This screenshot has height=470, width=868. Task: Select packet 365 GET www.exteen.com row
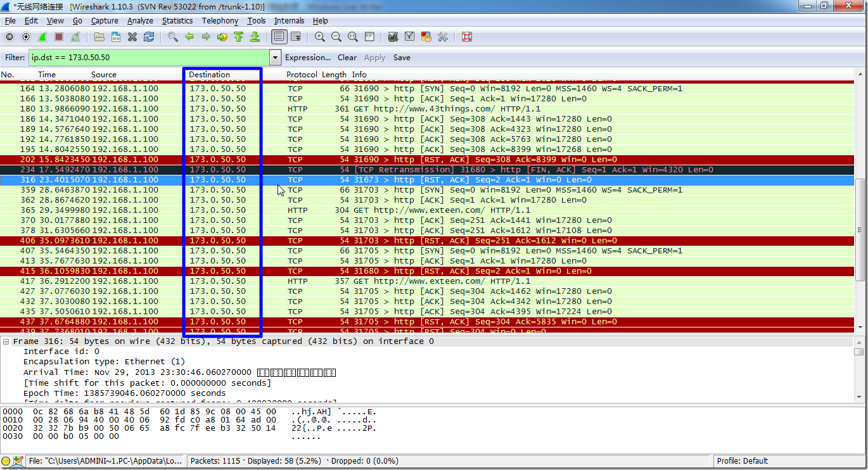point(427,210)
